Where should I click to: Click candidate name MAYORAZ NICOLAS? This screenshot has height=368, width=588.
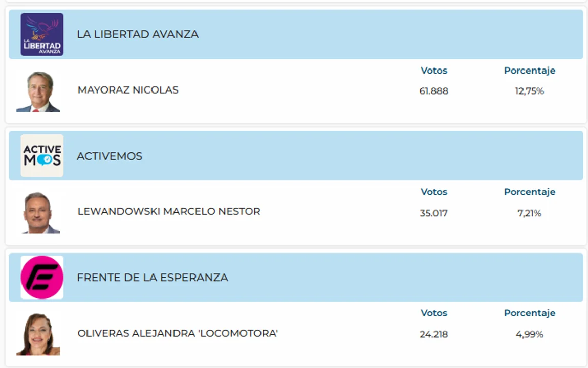pos(128,90)
